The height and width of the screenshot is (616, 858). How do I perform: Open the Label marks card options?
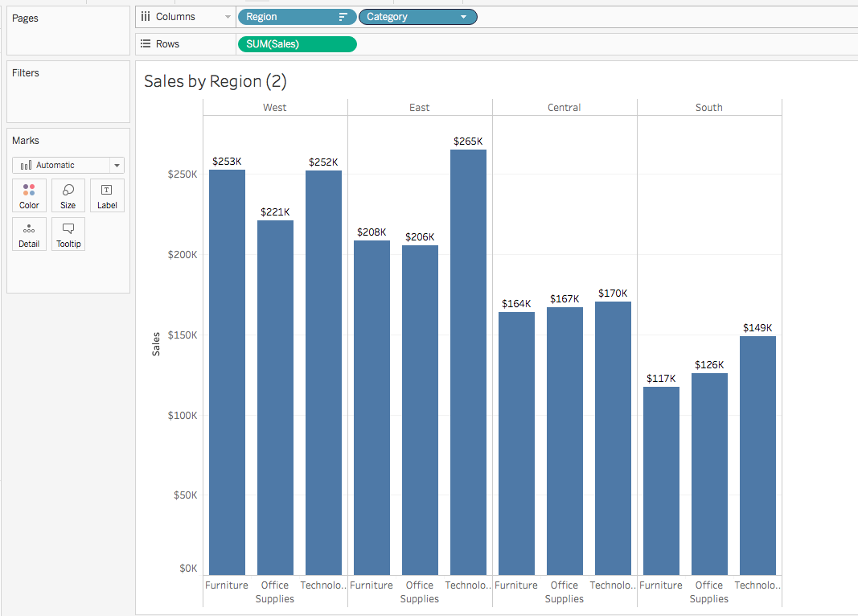(107, 195)
